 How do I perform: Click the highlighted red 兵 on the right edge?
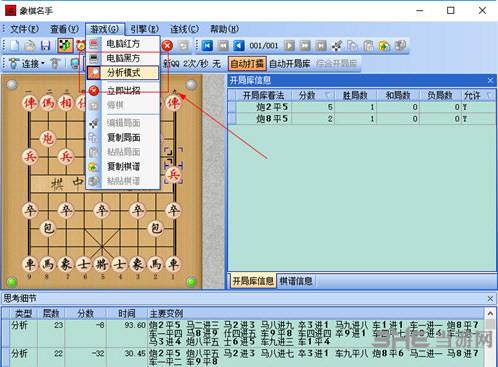pos(173,174)
